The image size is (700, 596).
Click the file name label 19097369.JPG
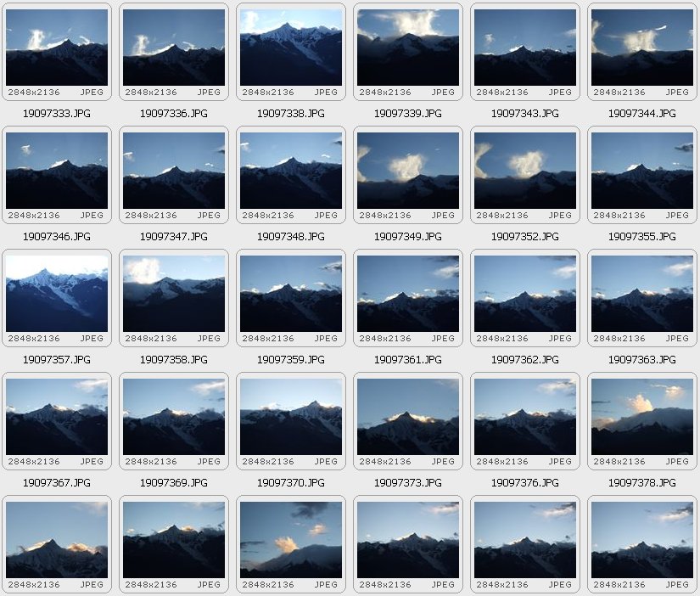coord(174,482)
